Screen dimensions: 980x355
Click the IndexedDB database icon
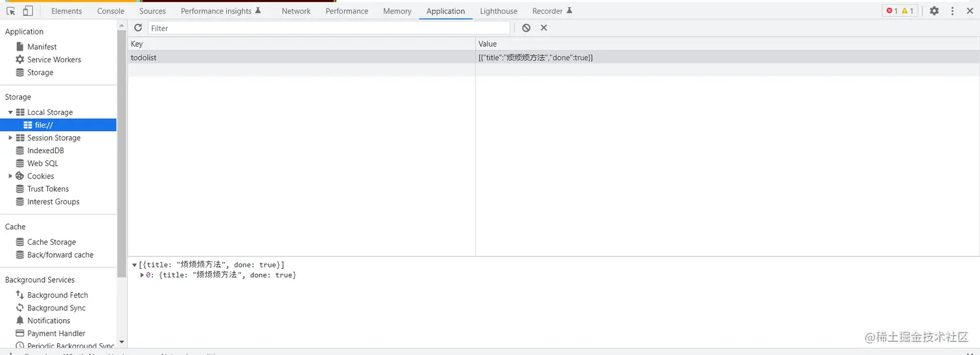point(20,151)
